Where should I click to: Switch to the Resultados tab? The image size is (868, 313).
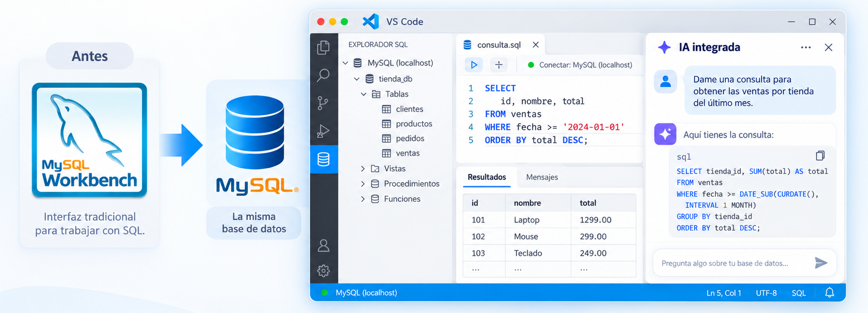[x=486, y=177]
